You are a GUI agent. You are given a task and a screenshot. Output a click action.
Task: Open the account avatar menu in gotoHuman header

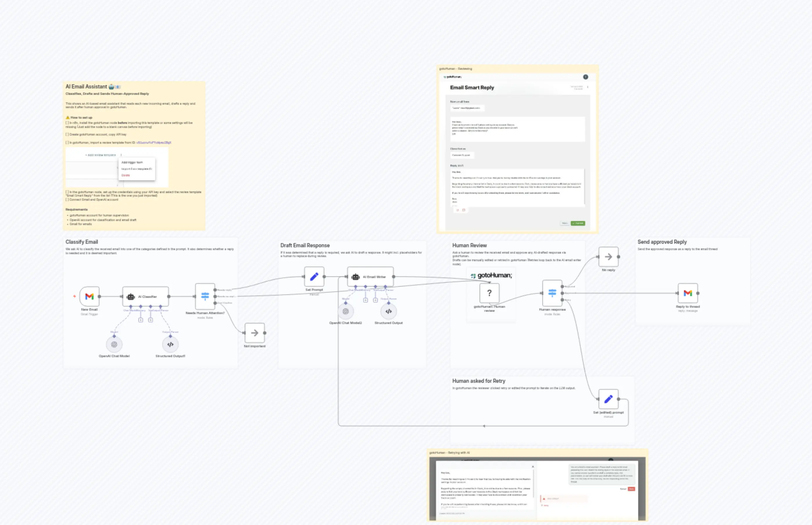pyautogui.click(x=586, y=77)
